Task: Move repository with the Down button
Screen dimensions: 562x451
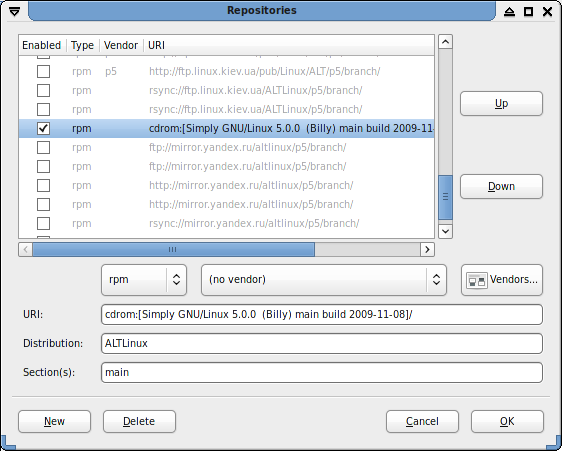Action: click(x=501, y=186)
